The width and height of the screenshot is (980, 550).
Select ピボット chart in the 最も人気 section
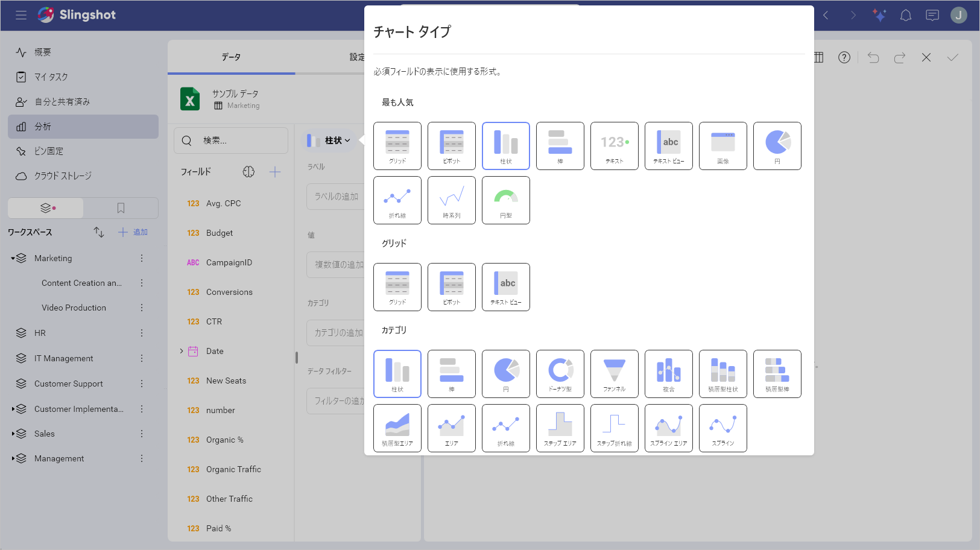pos(452,146)
